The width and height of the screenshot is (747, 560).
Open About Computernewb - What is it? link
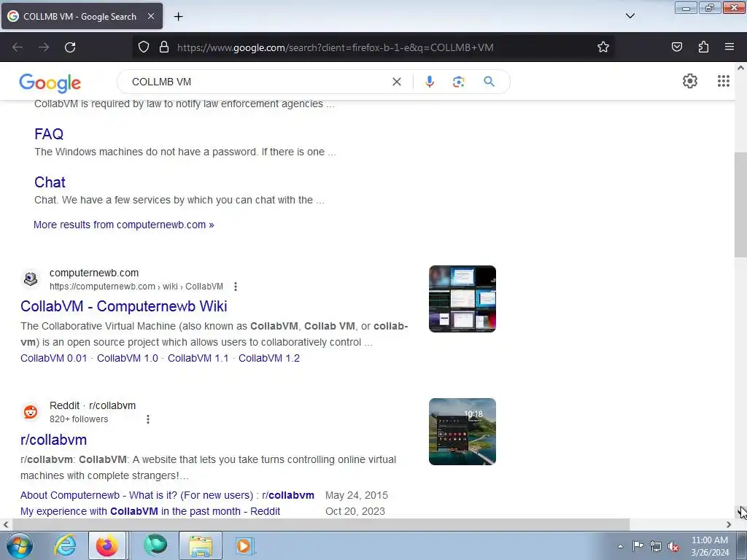[x=167, y=495]
